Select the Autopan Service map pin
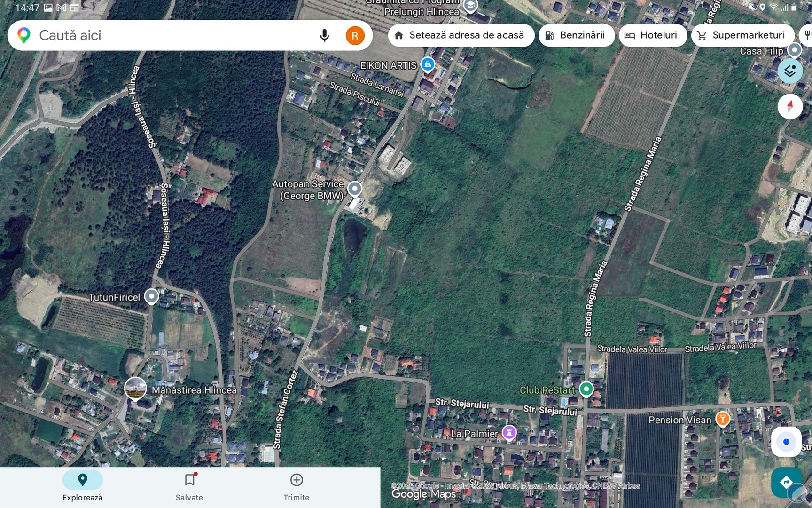 click(355, 189)
